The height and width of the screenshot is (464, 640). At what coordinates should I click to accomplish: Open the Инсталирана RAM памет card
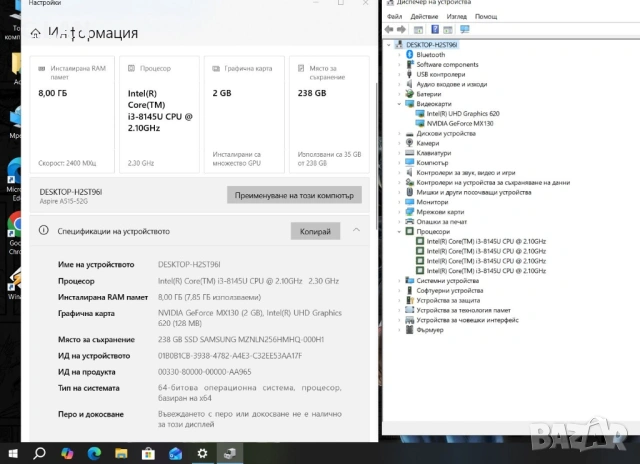pyautogui.click(x=72, y=115)
